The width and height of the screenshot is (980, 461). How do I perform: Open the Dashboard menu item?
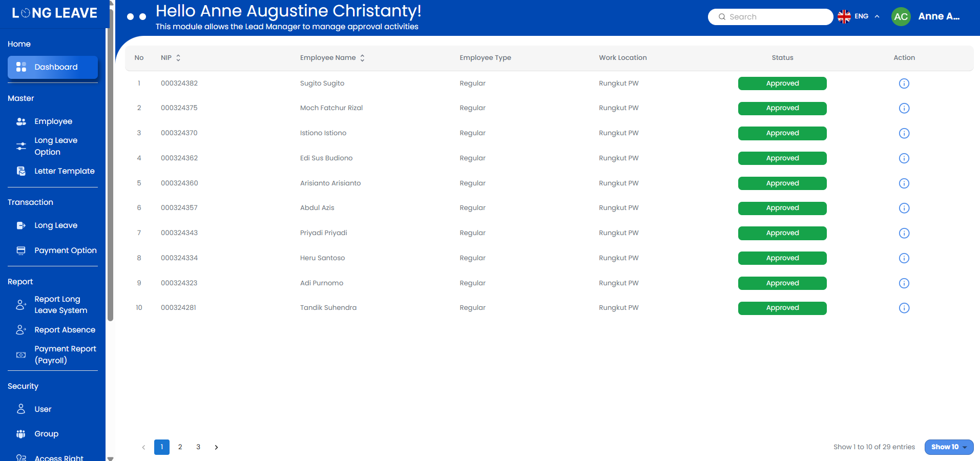pos(53,67)
